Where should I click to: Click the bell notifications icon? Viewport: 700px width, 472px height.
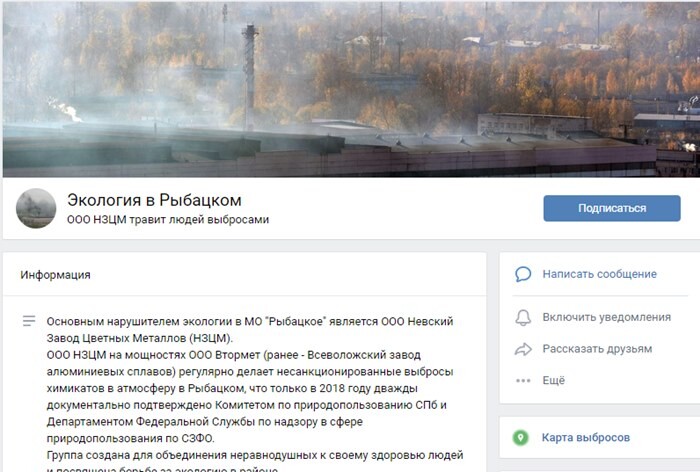[x=523, y=317]
